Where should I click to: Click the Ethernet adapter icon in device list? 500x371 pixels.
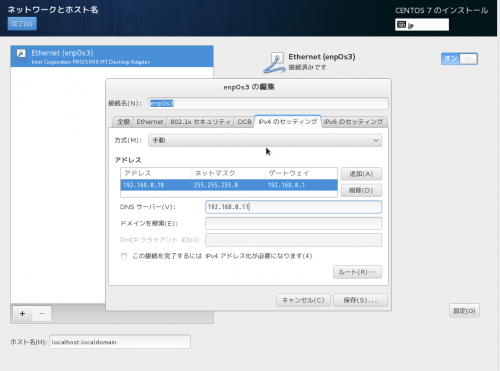[x=20, y=56]
